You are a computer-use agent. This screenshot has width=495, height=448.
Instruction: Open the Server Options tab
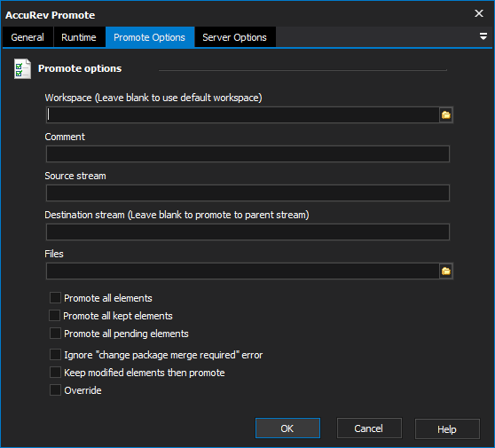(234, 37)
